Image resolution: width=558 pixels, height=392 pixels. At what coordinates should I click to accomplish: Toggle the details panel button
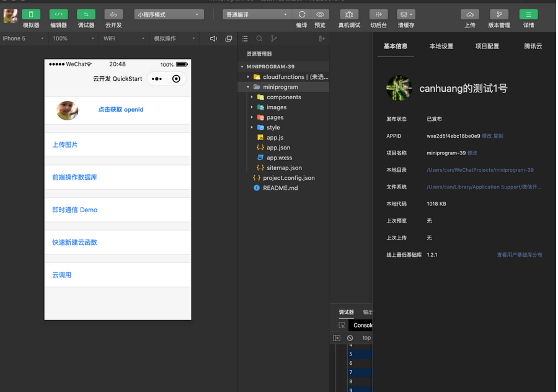pyautogui.click(x=528, y=14)
